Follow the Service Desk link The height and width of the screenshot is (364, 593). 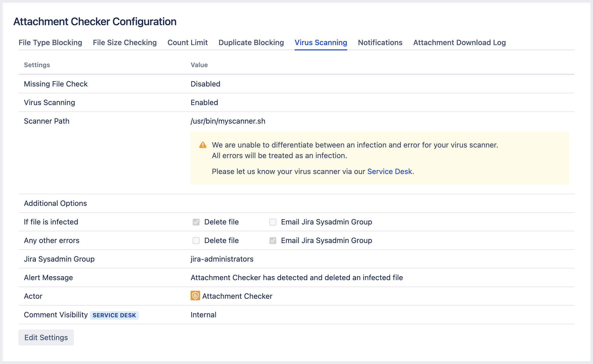click(x=389, y=171)
